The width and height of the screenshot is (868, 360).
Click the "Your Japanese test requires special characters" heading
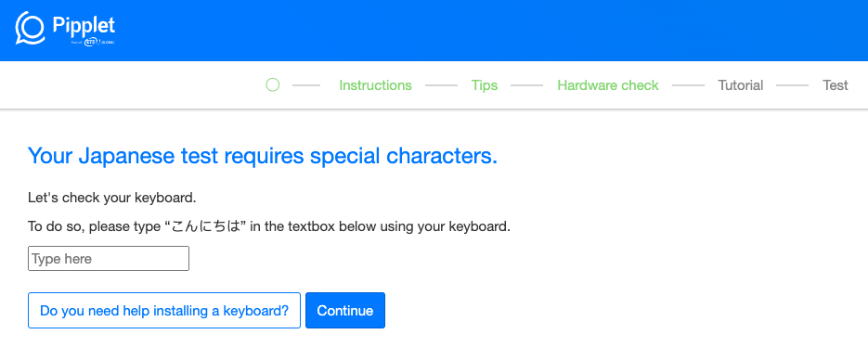click(263, 157)
